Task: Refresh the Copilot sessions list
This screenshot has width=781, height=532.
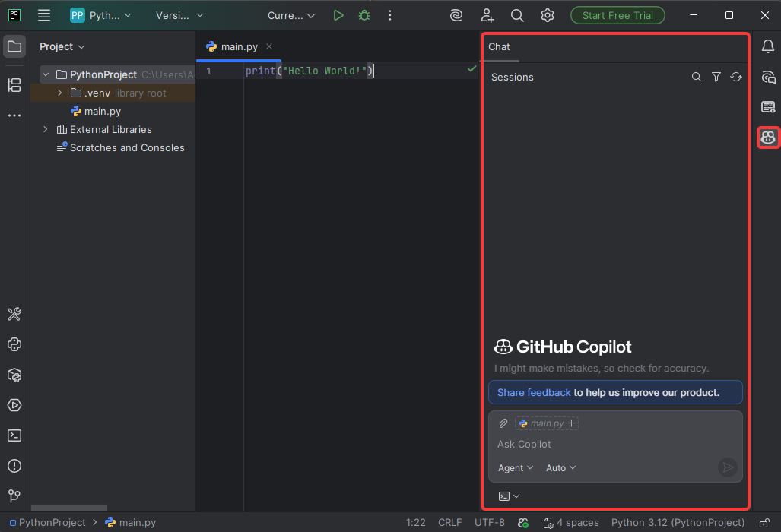Action: tap(735, 77)
